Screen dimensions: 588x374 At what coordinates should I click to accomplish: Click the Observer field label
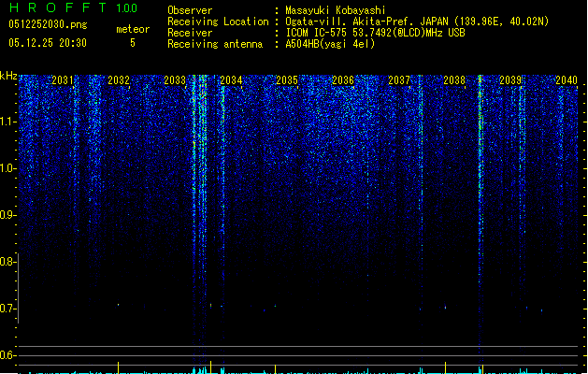(190, 10)
